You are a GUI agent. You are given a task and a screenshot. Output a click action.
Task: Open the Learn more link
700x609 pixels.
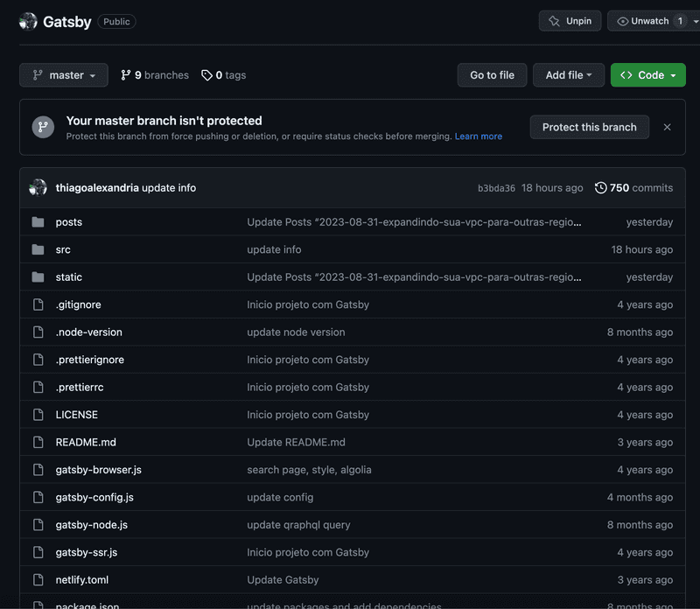pos(478,136)
